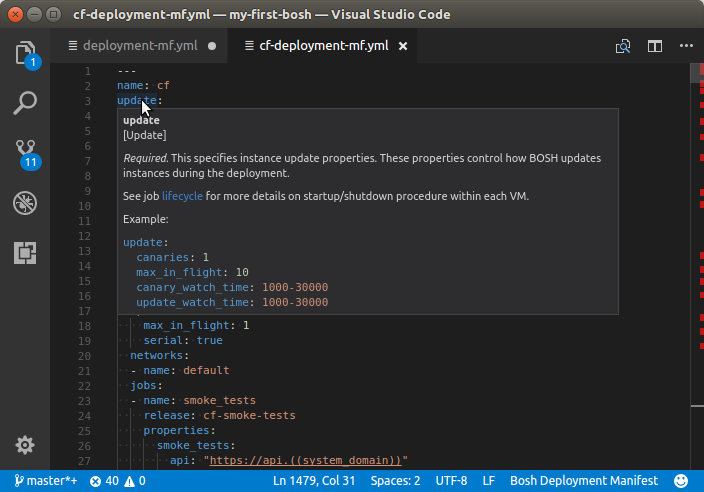Screen dimensions: 704x492
Task: Click the bold 'update' tooltip heading
Action: tap(141, 120)
